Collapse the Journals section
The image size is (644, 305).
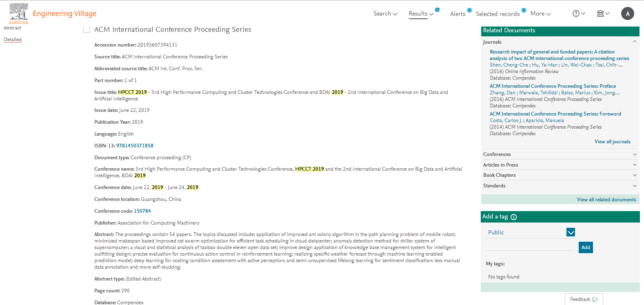635,42
